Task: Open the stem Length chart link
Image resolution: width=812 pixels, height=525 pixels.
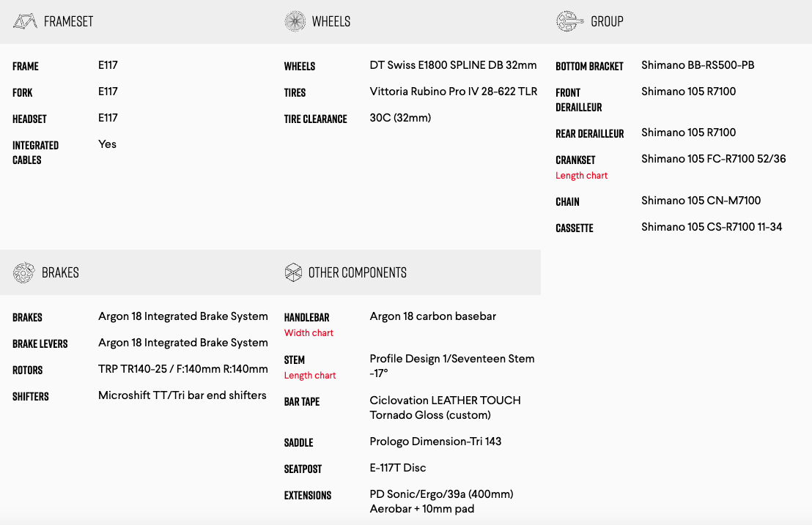Action: 310,376
